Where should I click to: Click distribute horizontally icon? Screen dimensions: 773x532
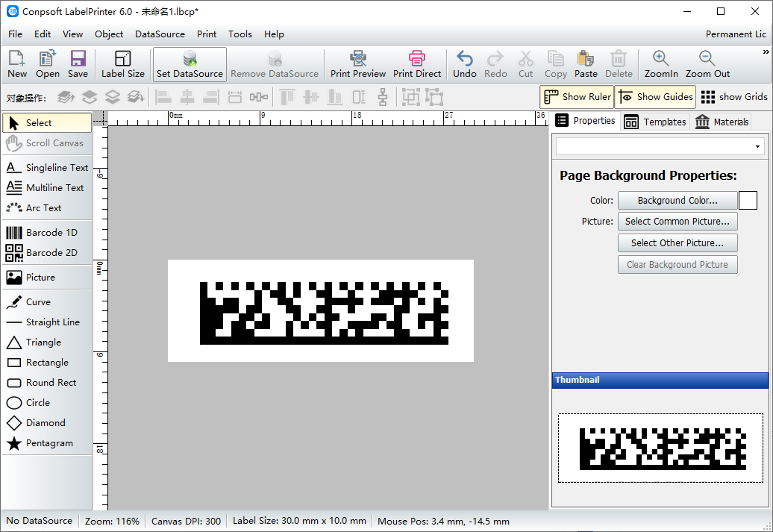tap(259, 97)
